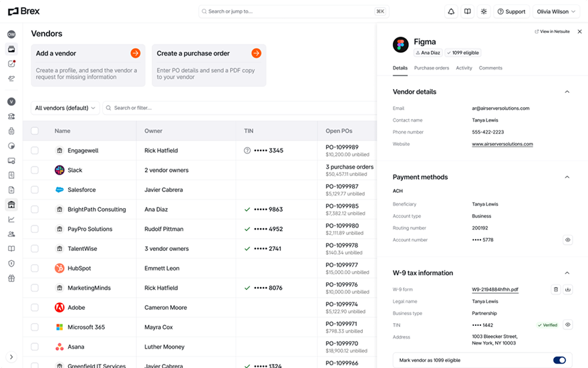Expand the sidebar with chevron arrow

(11, 357)
